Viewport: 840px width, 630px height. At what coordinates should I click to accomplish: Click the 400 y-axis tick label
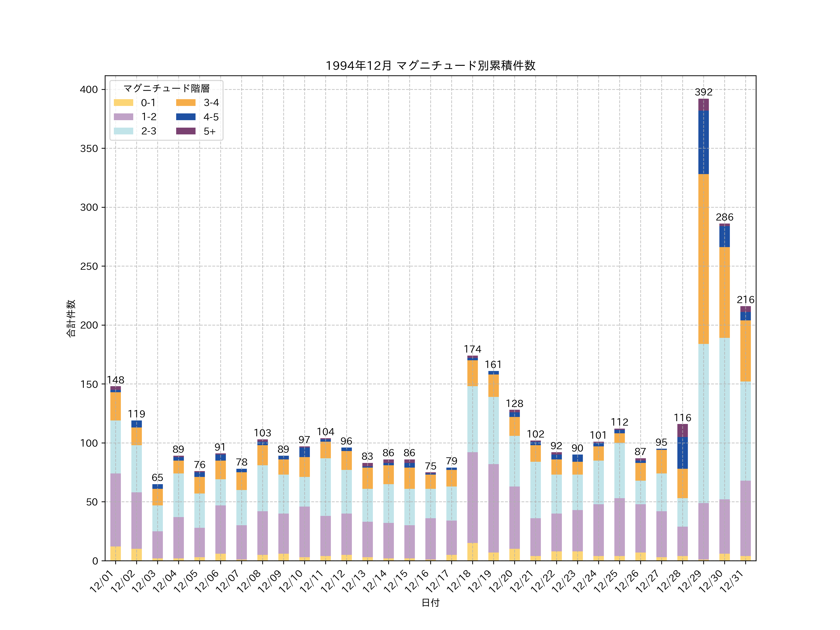89,90
